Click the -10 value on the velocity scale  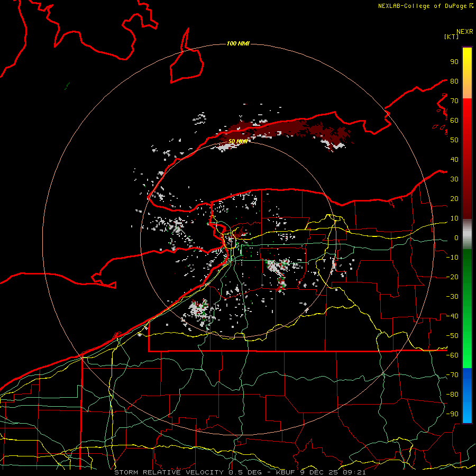click(452, 258)
